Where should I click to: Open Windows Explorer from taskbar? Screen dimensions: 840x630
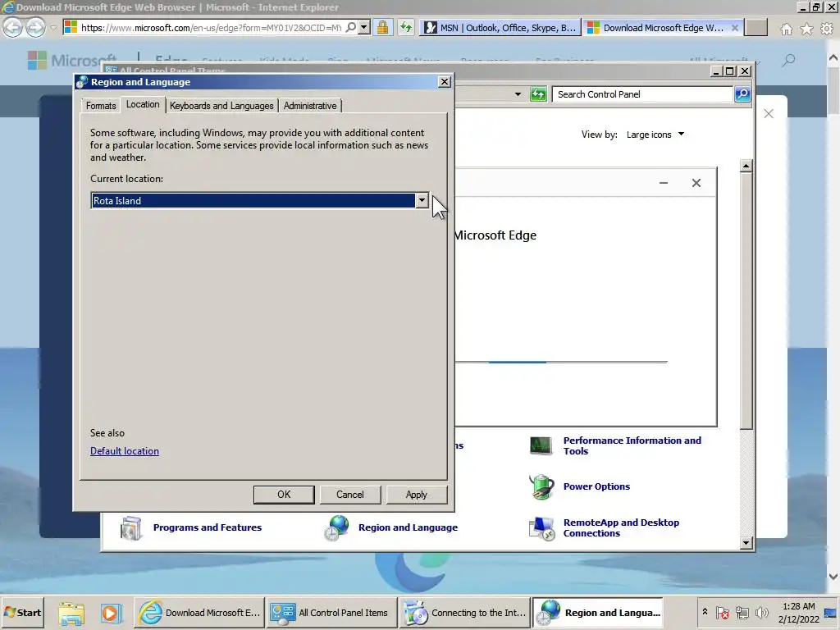(x=71, y=613)
